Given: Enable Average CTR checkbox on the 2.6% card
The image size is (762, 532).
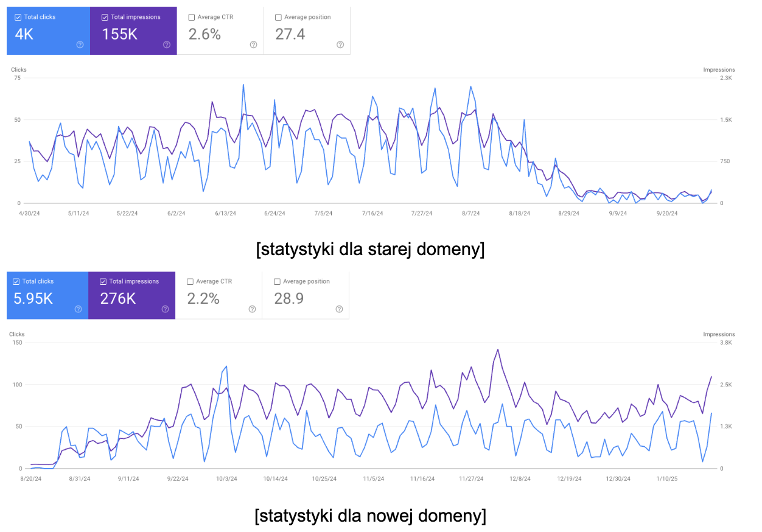Looking at the screenshot, I should 192,17.
